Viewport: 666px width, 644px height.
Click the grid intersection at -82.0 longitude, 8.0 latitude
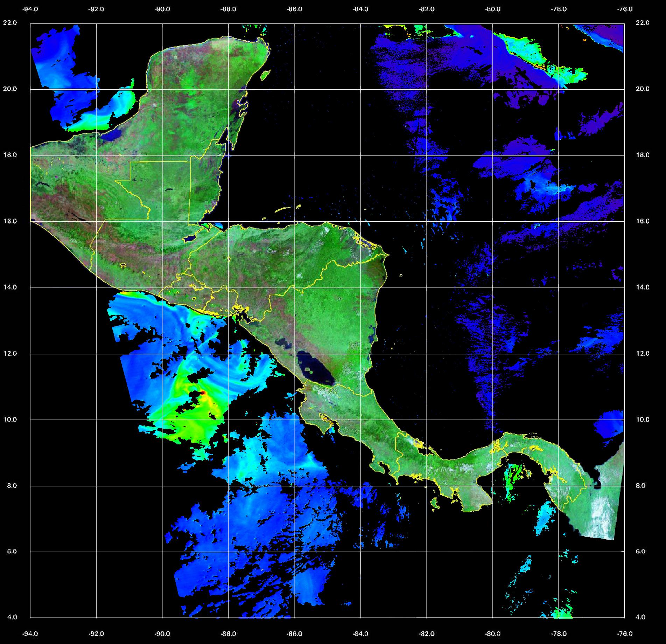point(427,486)
